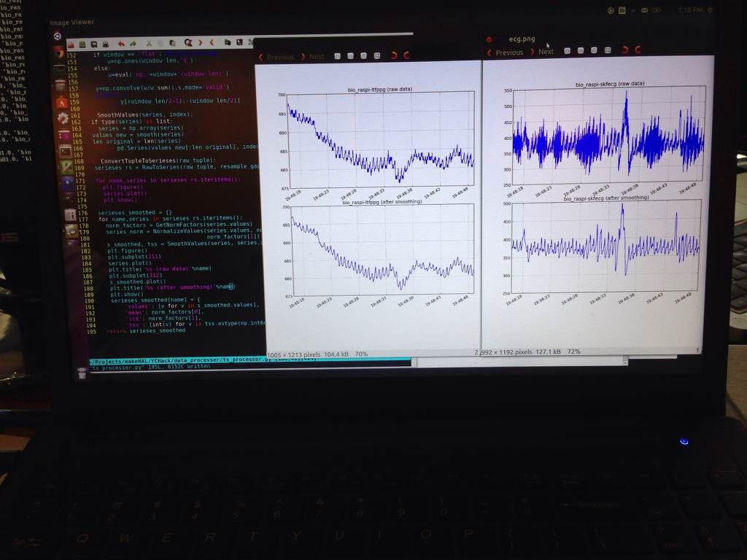
Task: Open Find and Replace from gVim toolbar
Action: pyautogui.click(x=188, y=43)
